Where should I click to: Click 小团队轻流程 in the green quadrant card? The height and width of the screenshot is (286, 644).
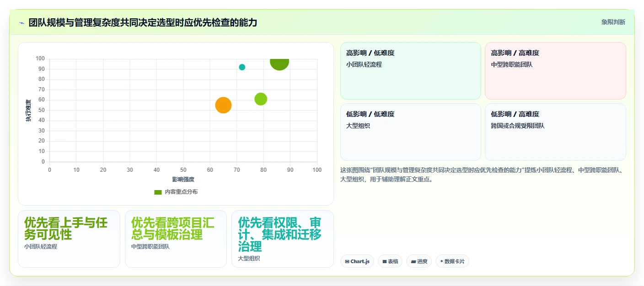coord(364,64)
